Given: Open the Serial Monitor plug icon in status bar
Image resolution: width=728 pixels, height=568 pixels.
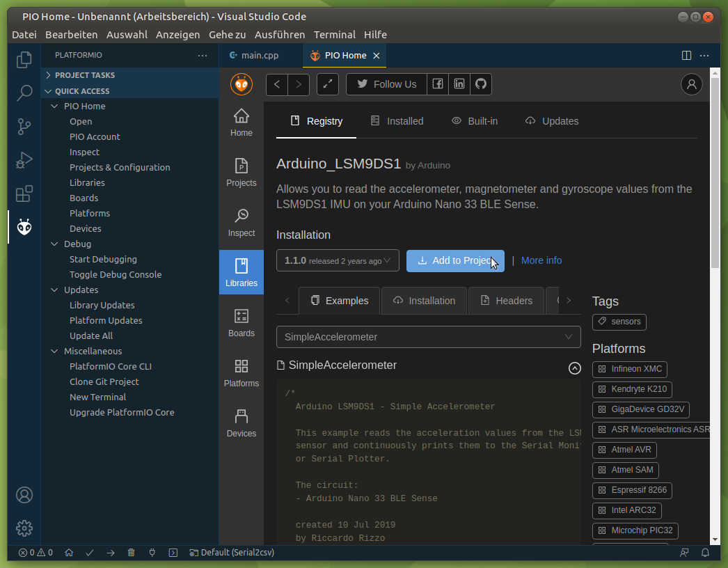Looking at the screenshot, I should (x=152, y=553).
